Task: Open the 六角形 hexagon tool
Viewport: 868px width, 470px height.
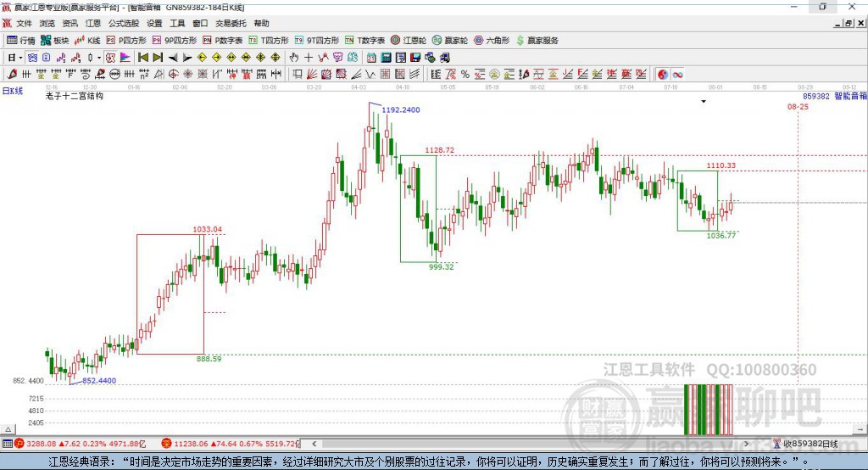Action: pos(492,41)
